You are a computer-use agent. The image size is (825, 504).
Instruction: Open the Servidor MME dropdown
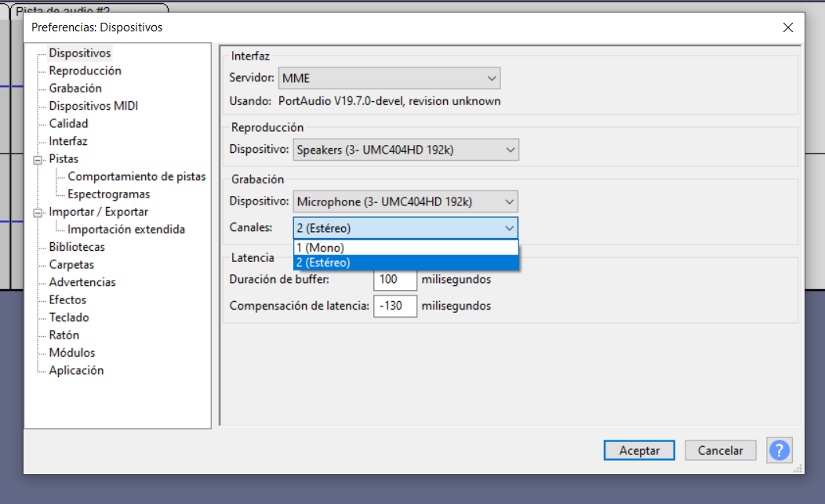[390, 78]
